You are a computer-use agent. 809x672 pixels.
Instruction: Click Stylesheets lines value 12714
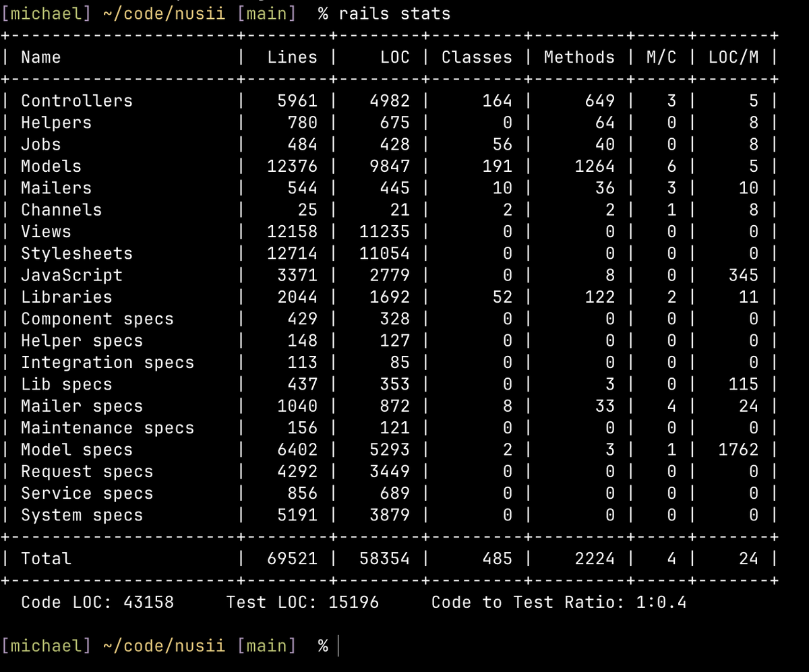(x=292, y=253)
